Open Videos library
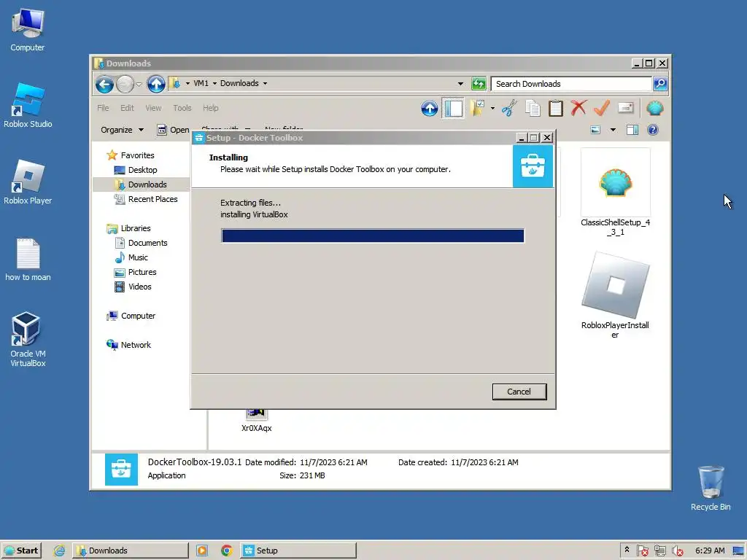This screenshot has height=560, width=747. [133, 287]
